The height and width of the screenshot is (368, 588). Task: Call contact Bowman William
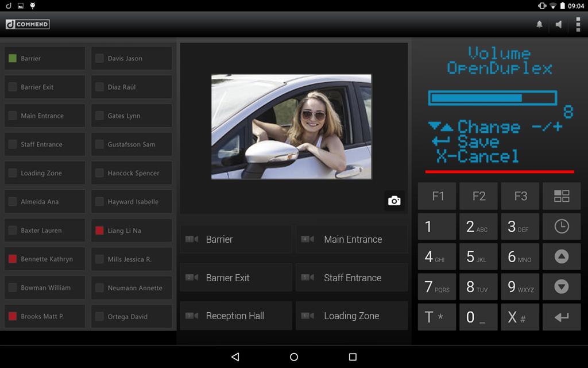click(45, 287)
